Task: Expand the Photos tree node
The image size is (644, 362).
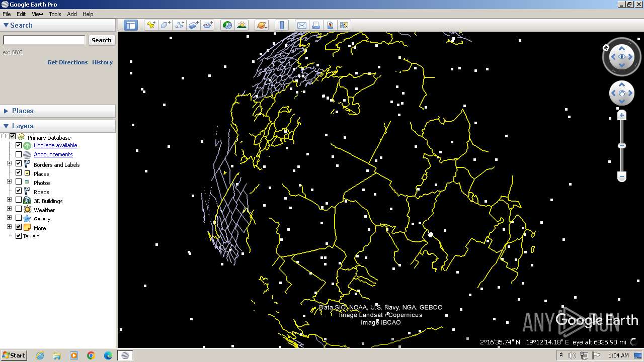Action: [x=9, y=182]
